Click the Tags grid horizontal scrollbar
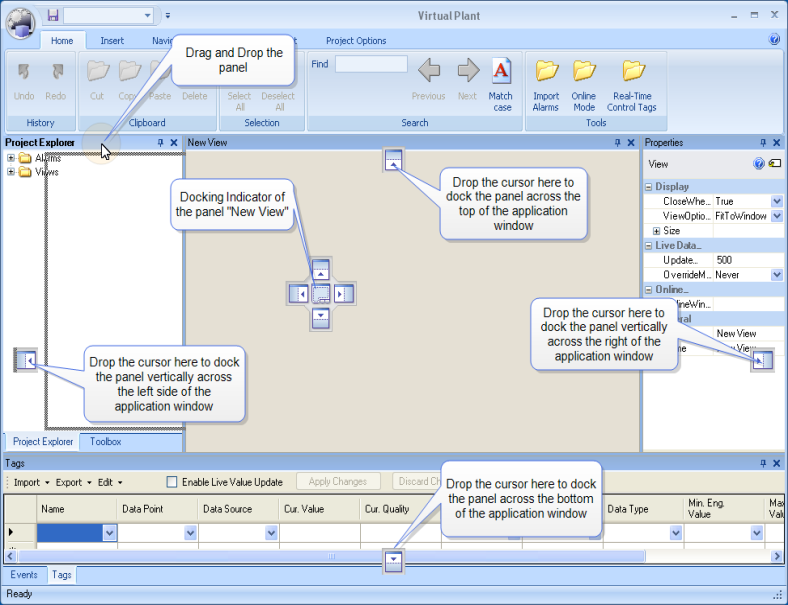This screenshot has height=605, width=788. 332,556
